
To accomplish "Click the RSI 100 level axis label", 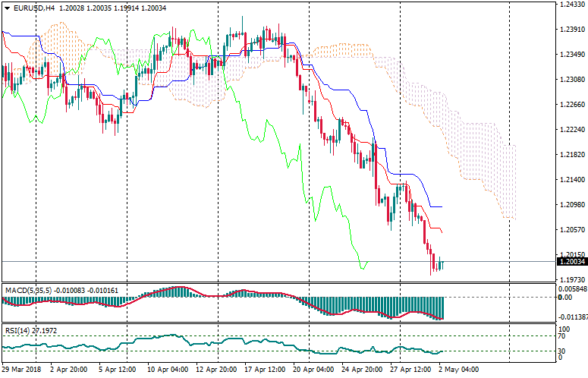I will click(x=565, y=328).
